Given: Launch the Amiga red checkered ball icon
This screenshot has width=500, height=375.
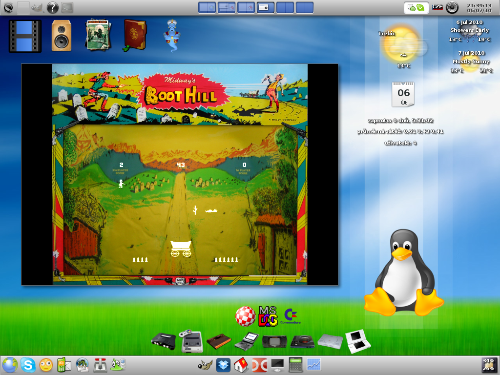Looking at the screenshot, I should [x=245, y=316].
